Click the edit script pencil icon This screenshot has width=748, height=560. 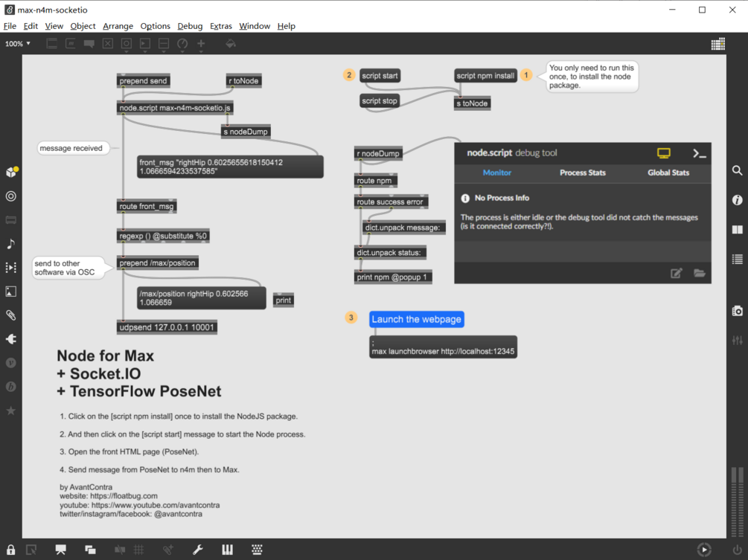pyautogui.click(x=677, y=273)
